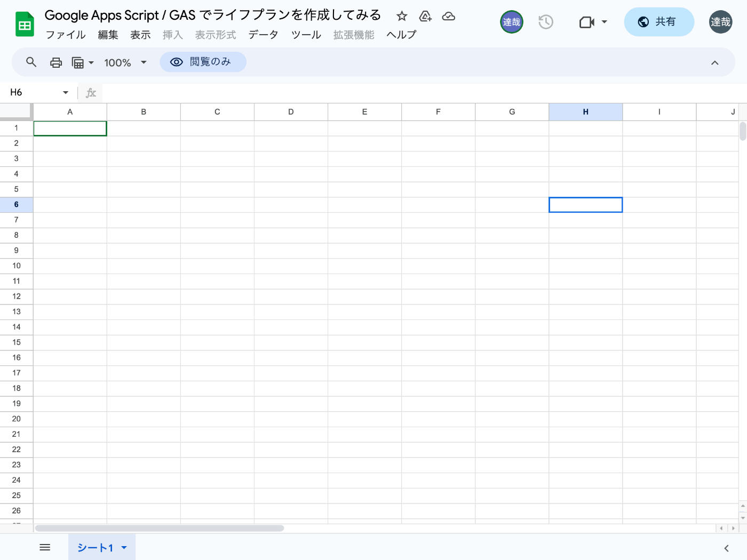Image resolution: width=747 pixels, height=560 pixels.
Task: Select column D header
Action: click(x=291, y=112)
